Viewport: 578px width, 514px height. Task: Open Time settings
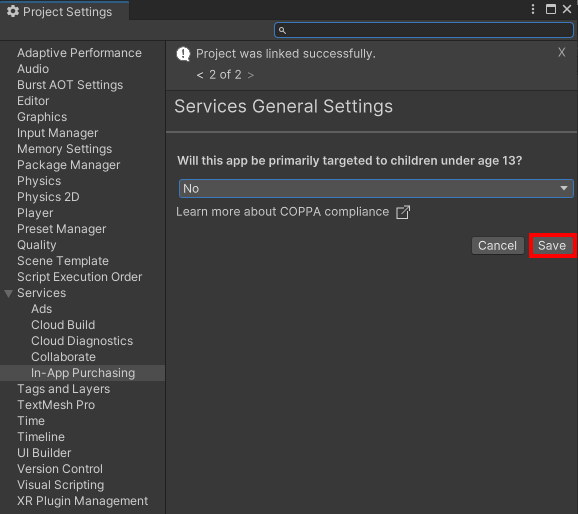pos(31,421)
